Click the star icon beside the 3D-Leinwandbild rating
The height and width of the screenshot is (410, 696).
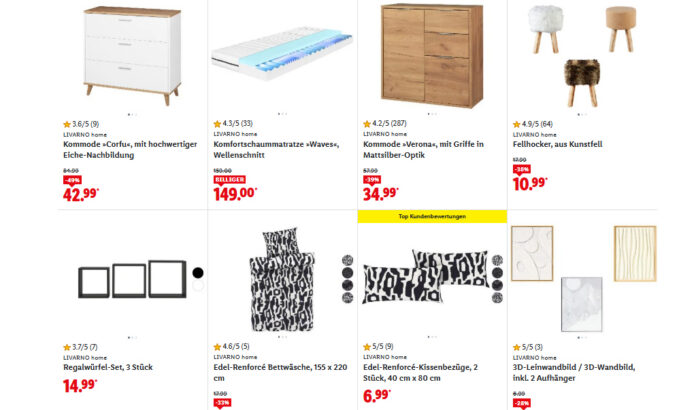(x=517, y=347)
